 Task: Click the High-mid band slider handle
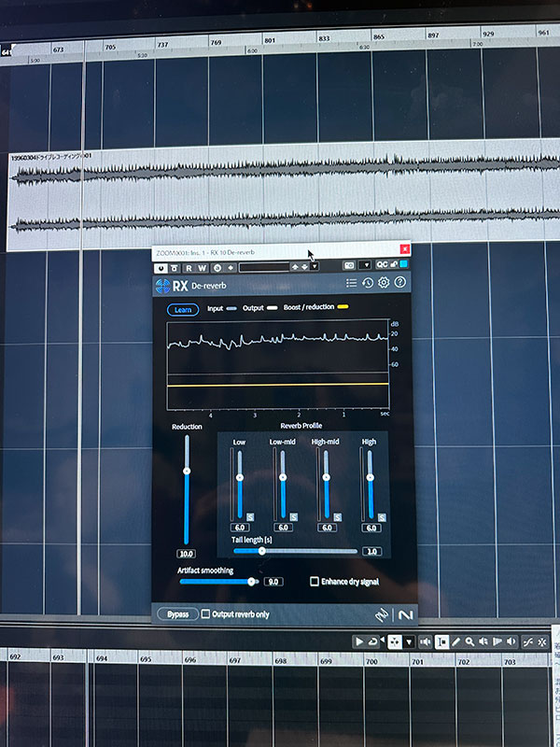[326, 477]
